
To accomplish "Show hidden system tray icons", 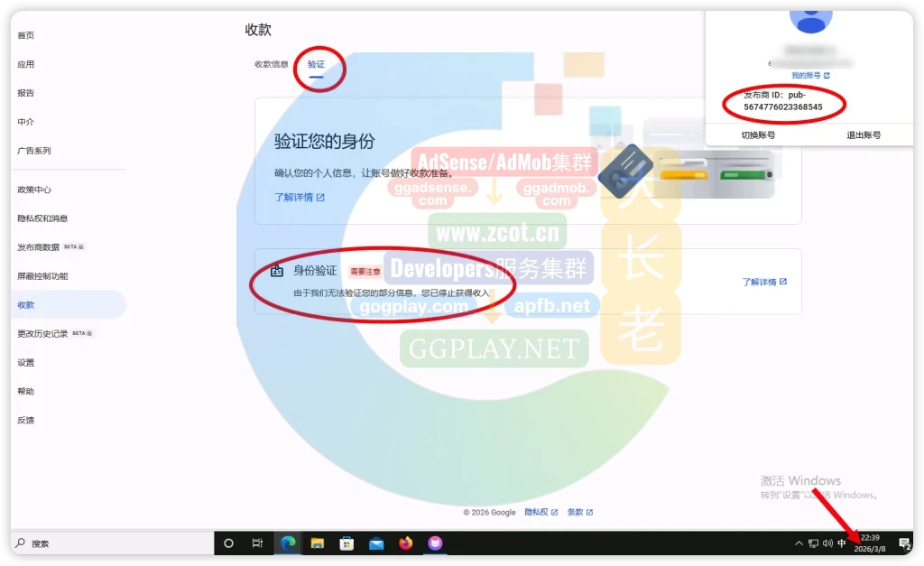I will (x=799, y=543).
